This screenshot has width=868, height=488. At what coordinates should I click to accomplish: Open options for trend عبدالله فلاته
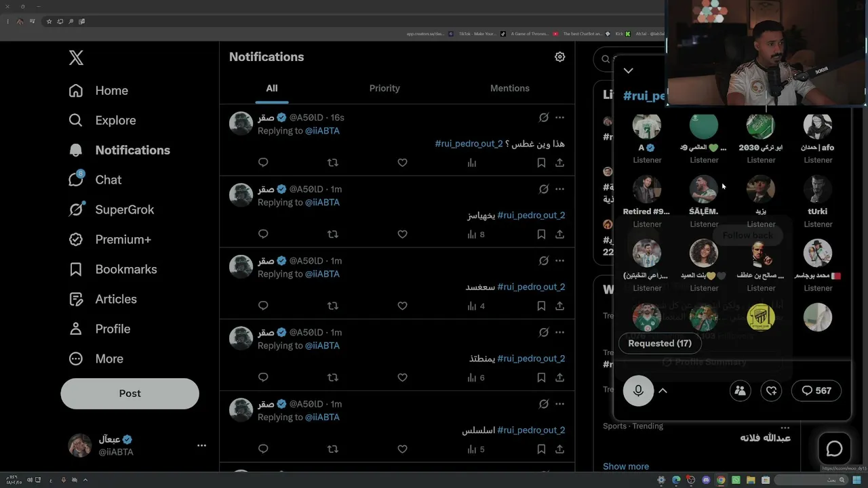785,428
